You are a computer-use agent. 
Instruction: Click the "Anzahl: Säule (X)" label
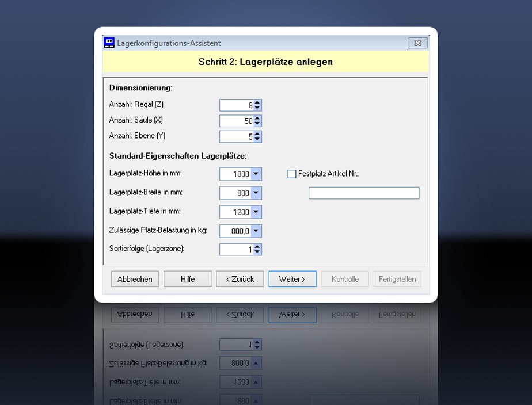point(136,120)
